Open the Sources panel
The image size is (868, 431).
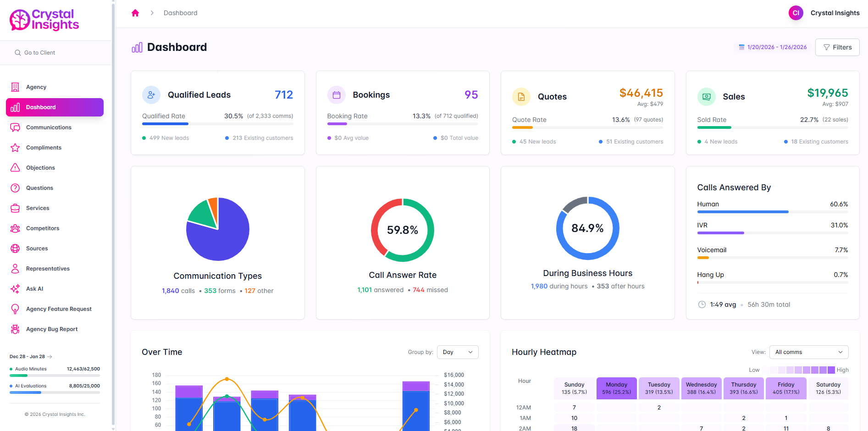coord(37,248)
